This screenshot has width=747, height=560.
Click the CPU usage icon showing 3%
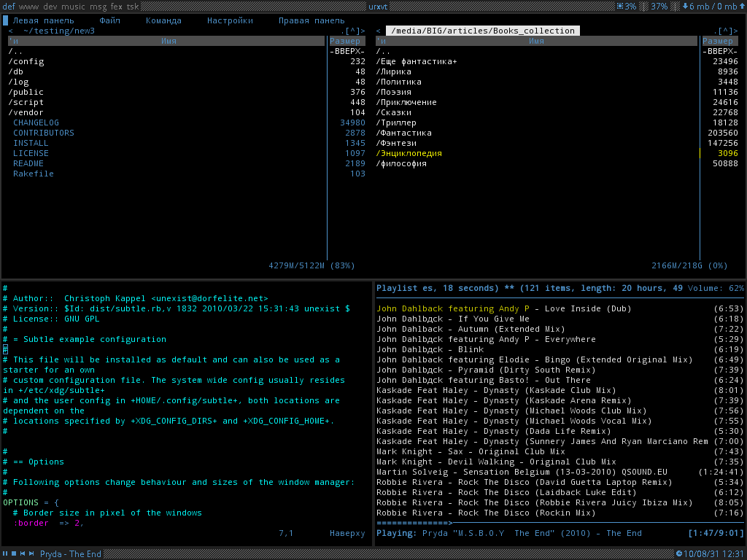pos(620,7)
